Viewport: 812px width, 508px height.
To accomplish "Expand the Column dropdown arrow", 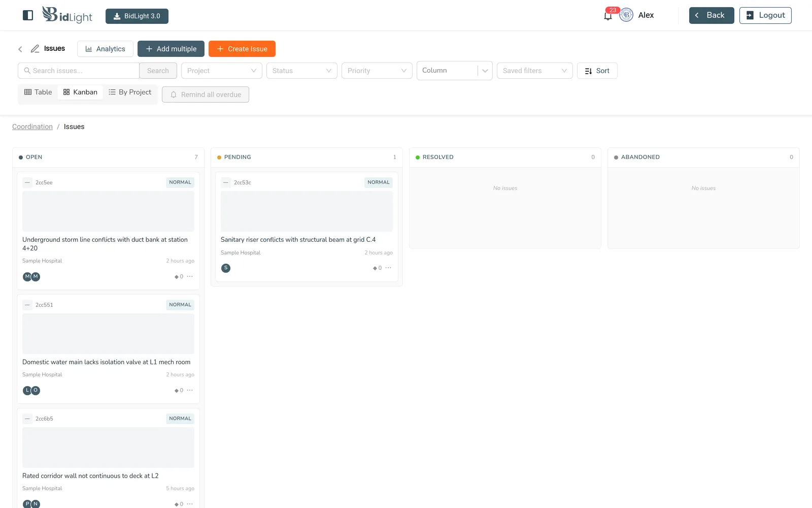I will click(485, 71).
